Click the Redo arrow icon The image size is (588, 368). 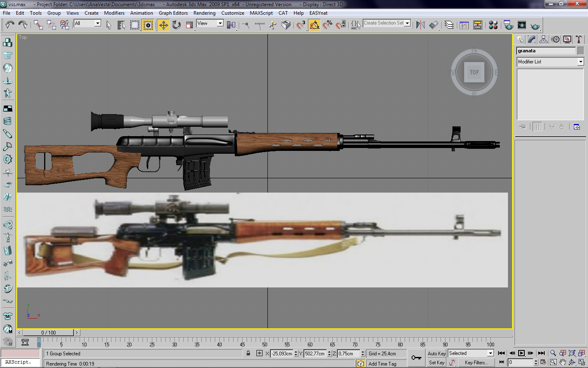(x=23, y=25)
